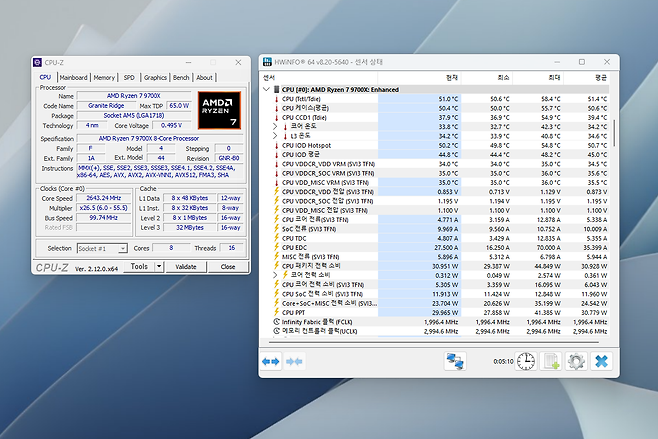Open the Socket #1 selection dropdown
Image resolution: width=658 pixels, height=439 pixels.
(x=103, y=247)
